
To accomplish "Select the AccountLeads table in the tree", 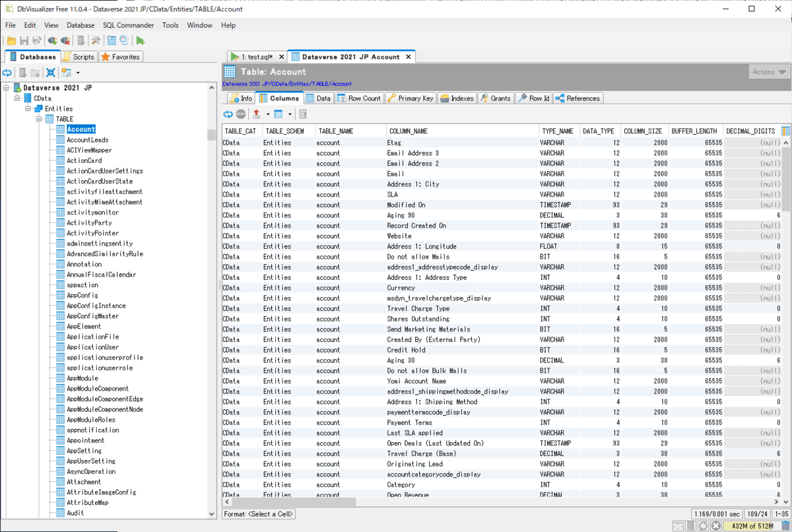I will 87,140.
